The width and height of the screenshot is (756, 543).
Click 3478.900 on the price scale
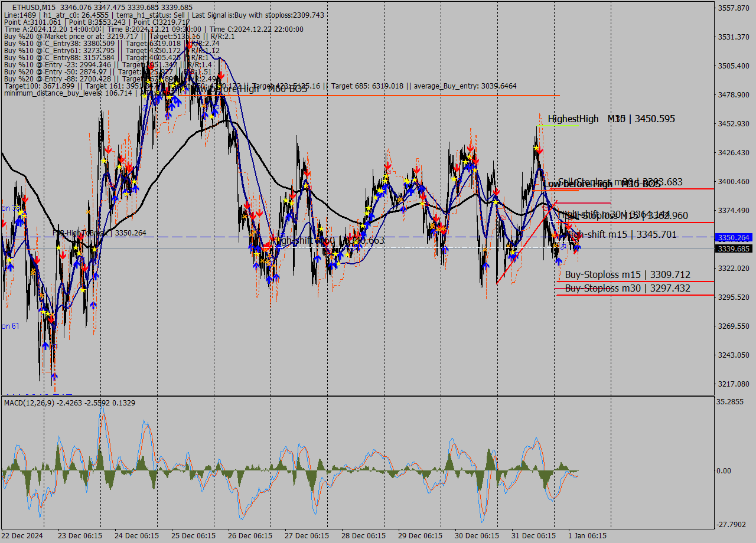coord(734,95)
